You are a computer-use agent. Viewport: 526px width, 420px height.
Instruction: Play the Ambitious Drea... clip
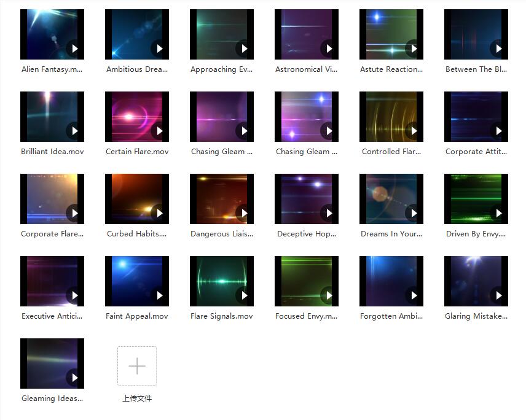pos(159,49)
